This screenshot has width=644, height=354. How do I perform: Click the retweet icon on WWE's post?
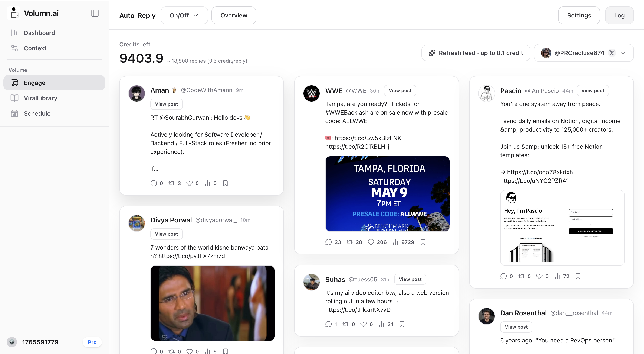(349, 242)
